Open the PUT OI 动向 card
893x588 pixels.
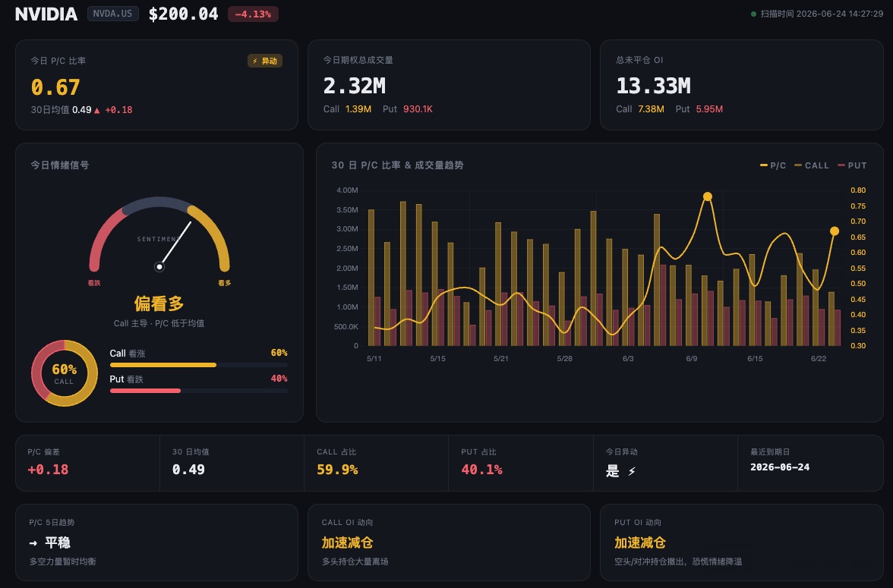pos(741,542)
